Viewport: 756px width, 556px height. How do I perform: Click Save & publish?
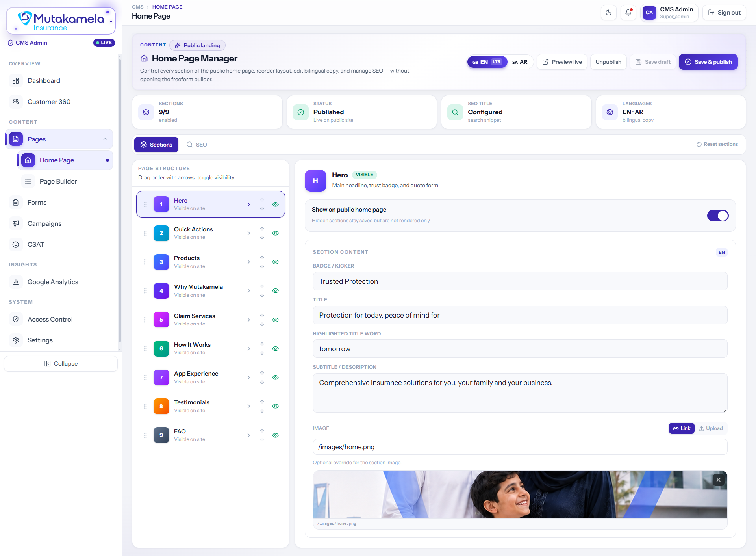708,62
